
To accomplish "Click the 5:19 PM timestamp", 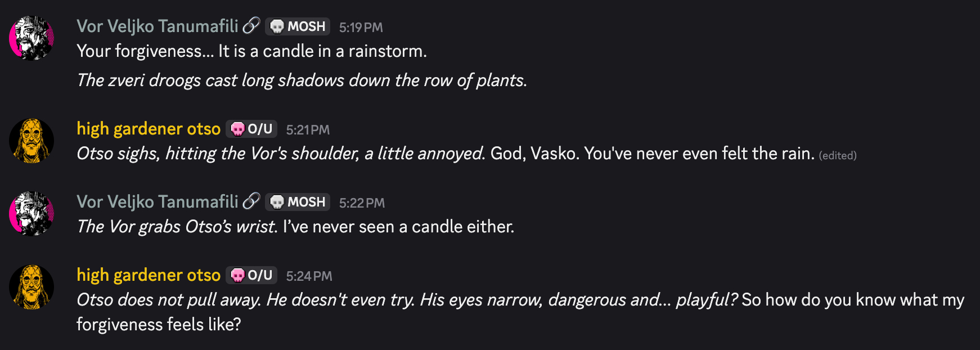I will (361, 28).
